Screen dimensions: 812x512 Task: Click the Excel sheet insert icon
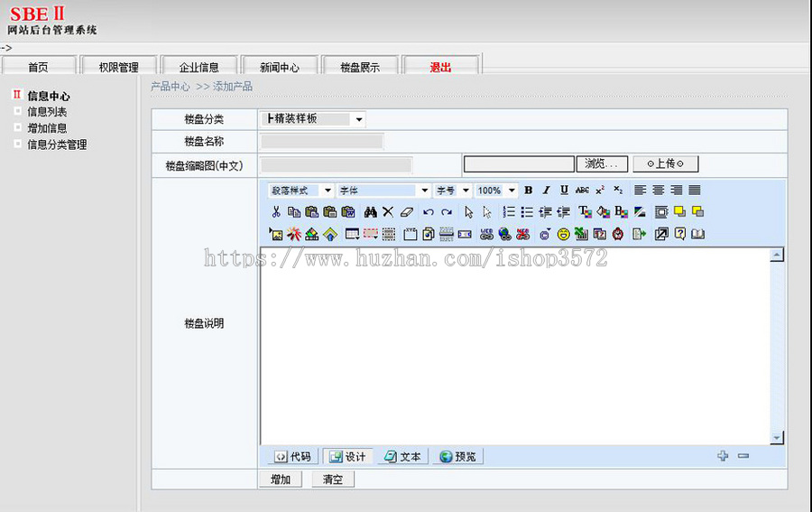click(x=582, y=234)
